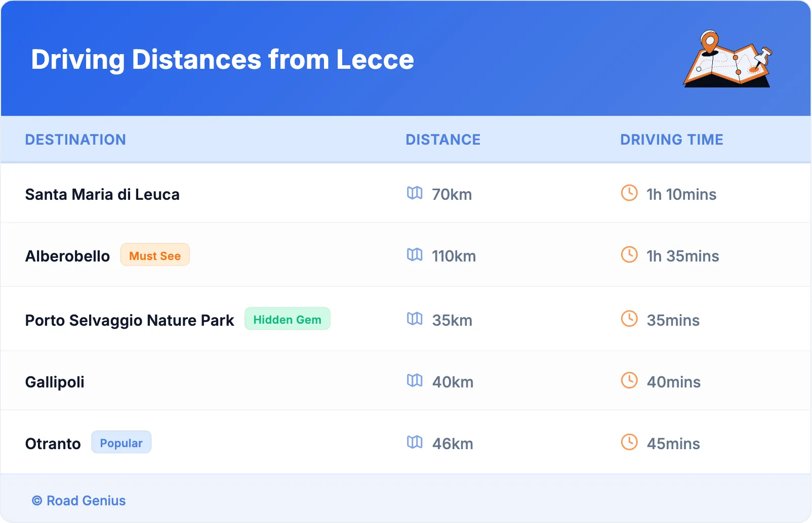Click the map icon beside 40km

[x=415, y=380]
